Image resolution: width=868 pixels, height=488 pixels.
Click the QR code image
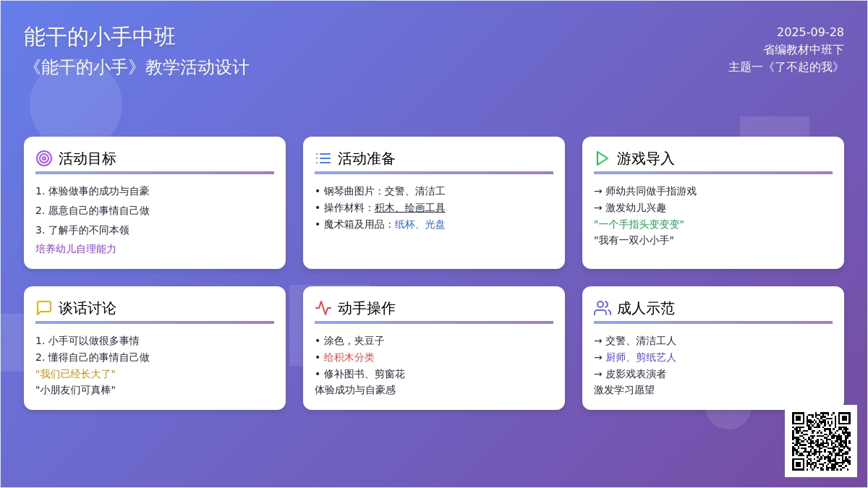(x=821, y=441)
